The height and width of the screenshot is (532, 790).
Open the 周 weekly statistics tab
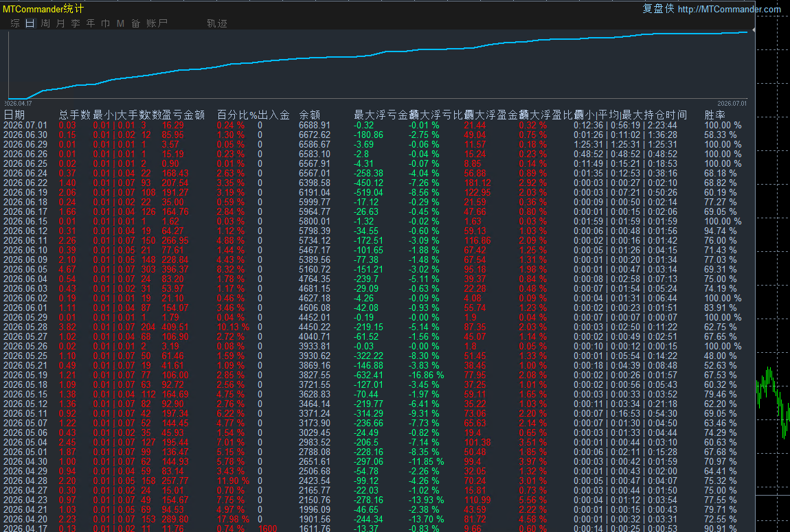(45, 23)
